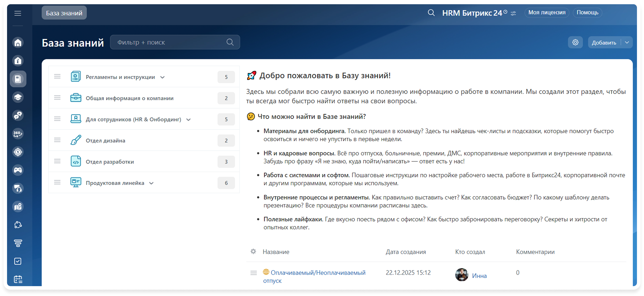Screen dimensions: 644x296
Task: Click the Фильтр + поиск field
Action: pyautogui.click(x=170, y=42)
